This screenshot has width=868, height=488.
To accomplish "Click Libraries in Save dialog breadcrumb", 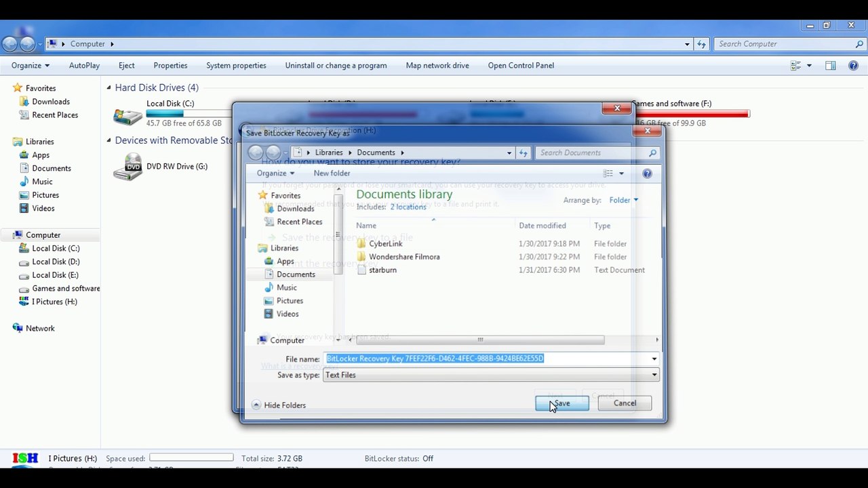I will [329, 152].
